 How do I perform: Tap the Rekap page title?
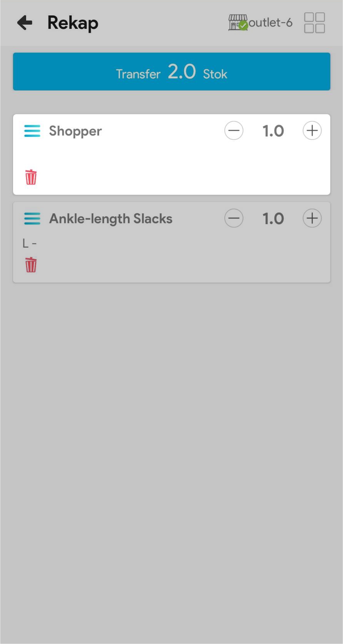click(73, 23)
